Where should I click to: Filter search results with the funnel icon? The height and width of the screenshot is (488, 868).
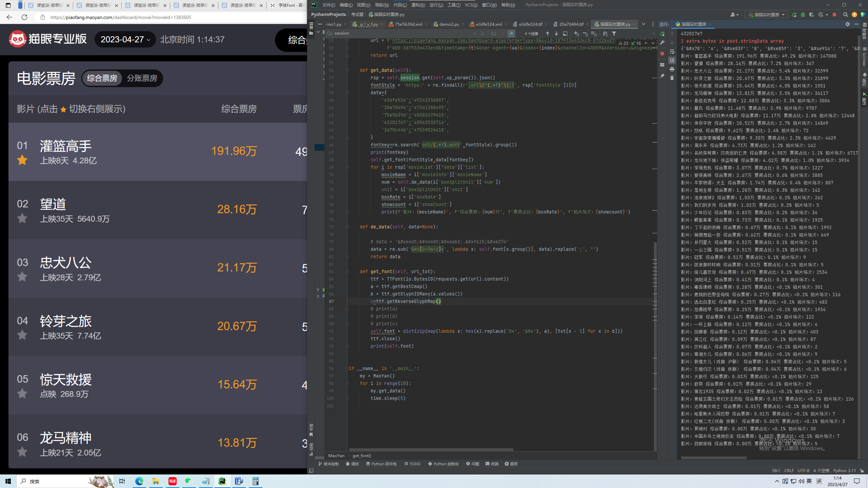[x=614, y=34]
